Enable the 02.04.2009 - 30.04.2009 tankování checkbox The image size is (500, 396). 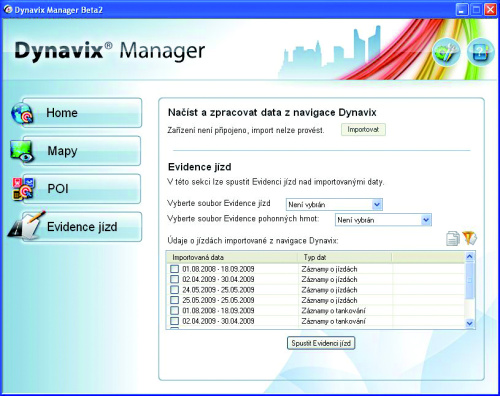click(174, 321)
